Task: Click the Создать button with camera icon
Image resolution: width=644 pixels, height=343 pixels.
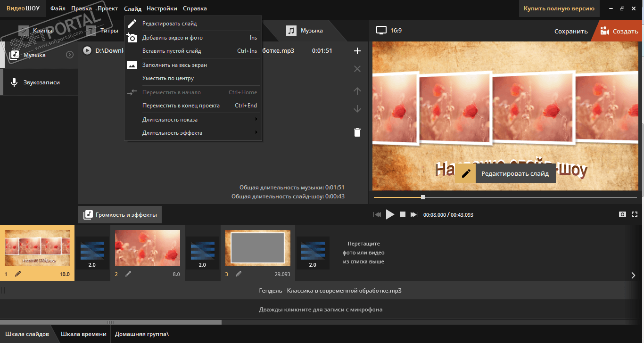Action: (619, 31)
